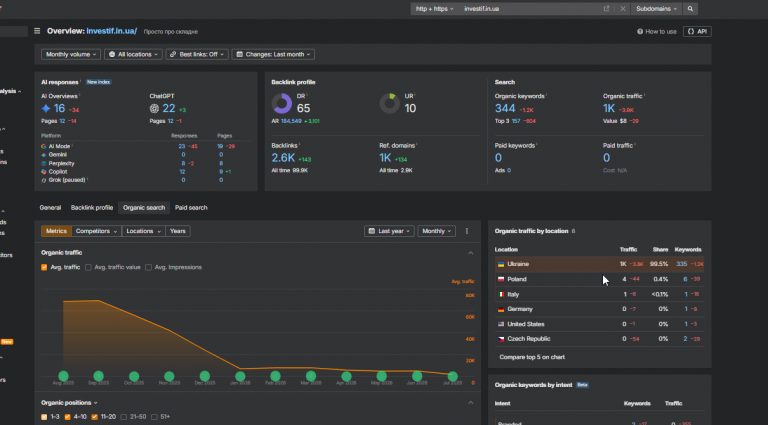The image size is (768, 425).
Task: Open the Competitors dropdown
Action: point(96,231)
